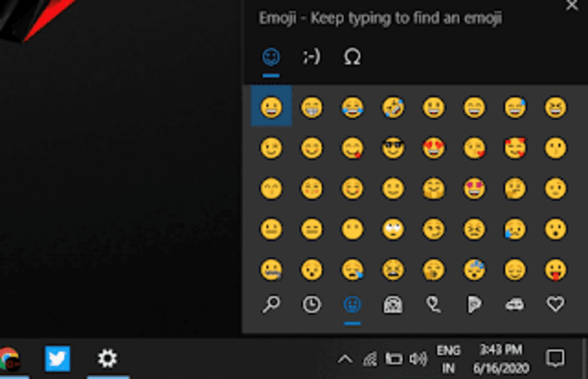Select the squinting laughing face emoji
Screen dimensions: 588x379
(x=555, y=107)
